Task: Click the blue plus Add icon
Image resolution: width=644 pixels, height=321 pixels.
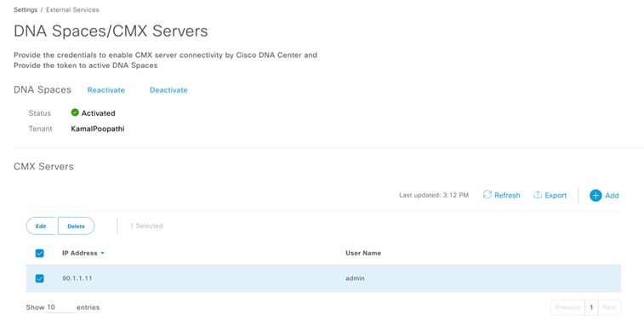Action: (x=596, y=195)
